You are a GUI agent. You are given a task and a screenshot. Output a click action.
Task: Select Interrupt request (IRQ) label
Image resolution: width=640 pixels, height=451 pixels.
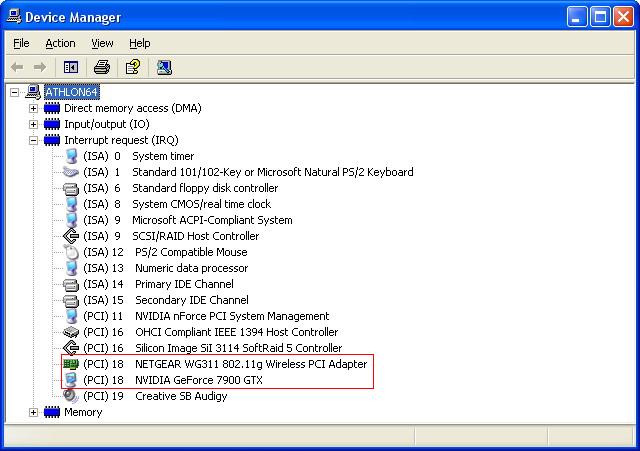[x=121, y=140]
